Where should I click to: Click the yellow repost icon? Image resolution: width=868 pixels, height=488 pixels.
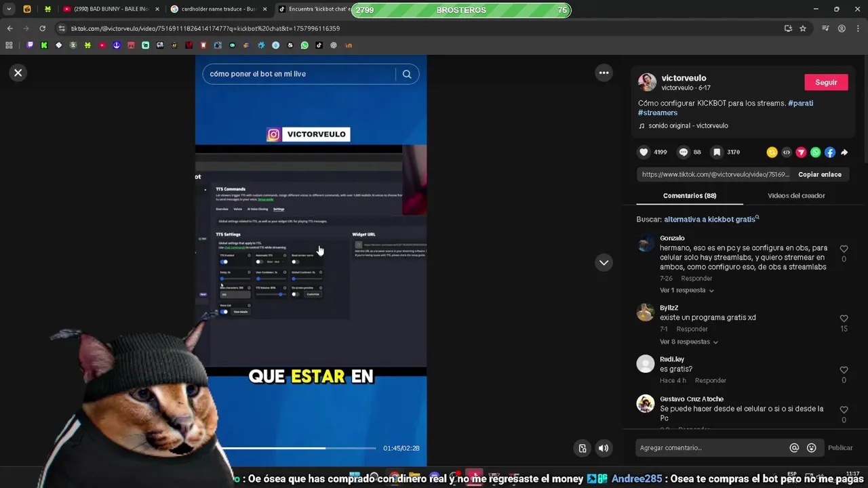click(772, 152)
